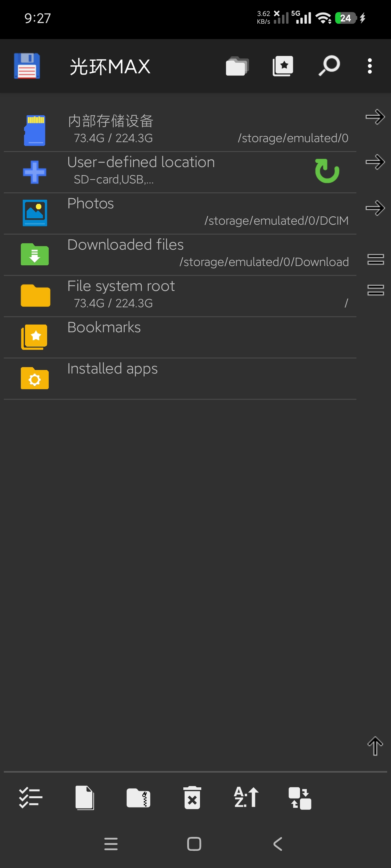Open the Bookmarks list entry
391x868 pixels.
coord(180,337)
